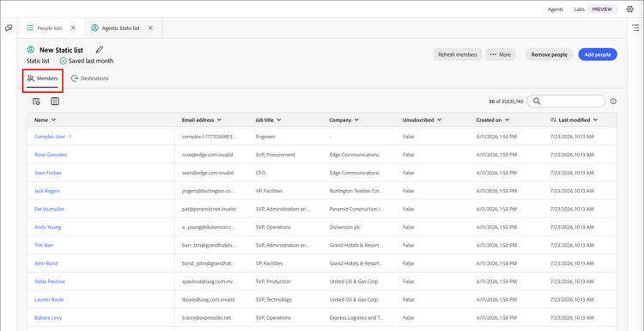Open Stella Pavlova's profile link
644x331 pixels.
pyautogui.click(x=49, y=281)
